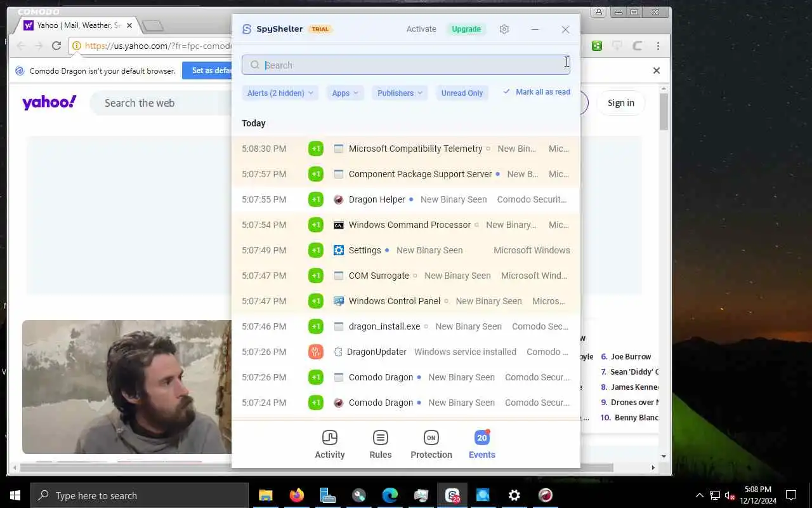
Task: Select the dragon_install.exe event name
Action: pos(384,326)
